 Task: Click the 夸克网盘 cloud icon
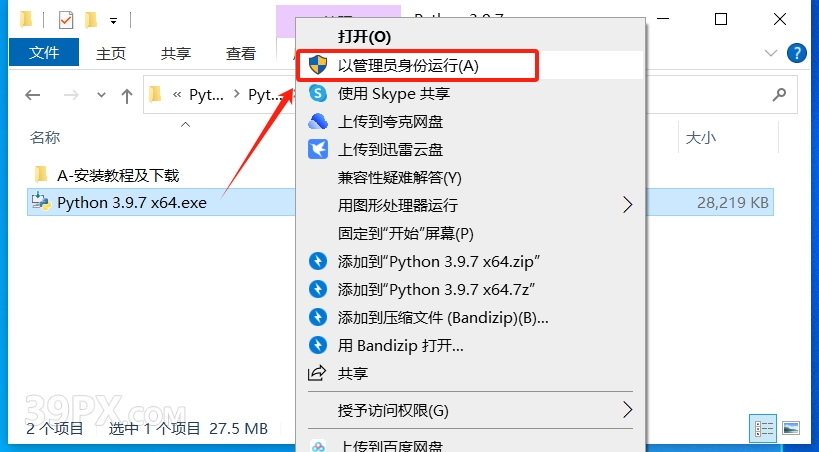[x=318, y=122]
